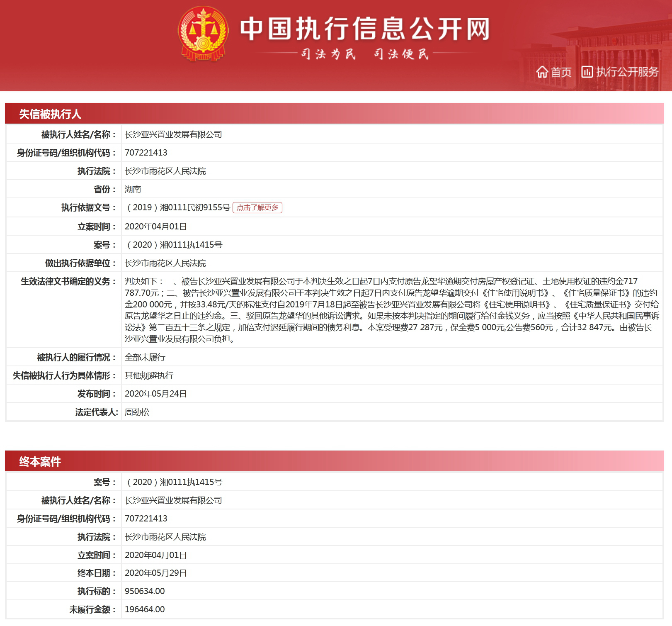Image resolution: width=672 pixels, height=626 pixels.
Task: Click the 点击了解更多 button
Action: (x=257, y=207)
